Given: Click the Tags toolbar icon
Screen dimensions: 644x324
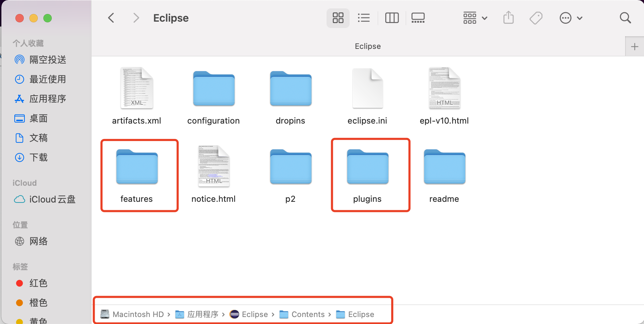Looking at the screenshot, I should coord(536,18).
